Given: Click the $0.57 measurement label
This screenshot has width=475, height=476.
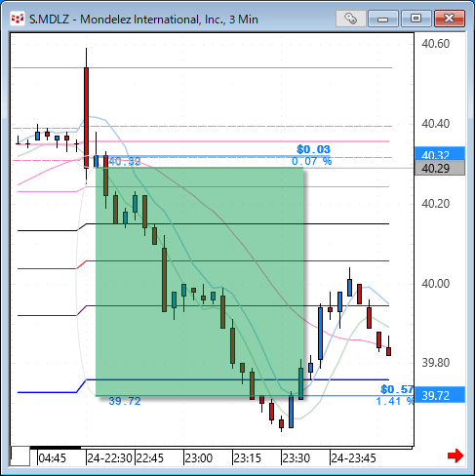Looking at the screenshot, I should point(397,389).
